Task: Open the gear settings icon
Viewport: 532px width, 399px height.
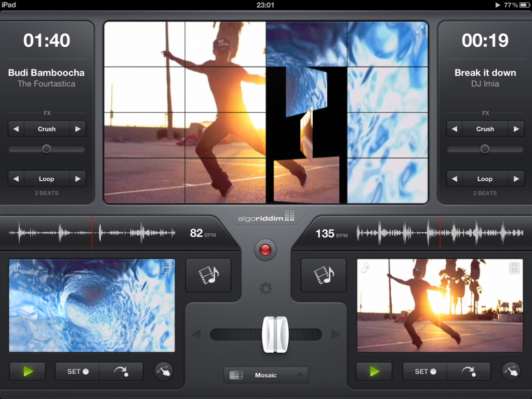Action: point(265,289)
